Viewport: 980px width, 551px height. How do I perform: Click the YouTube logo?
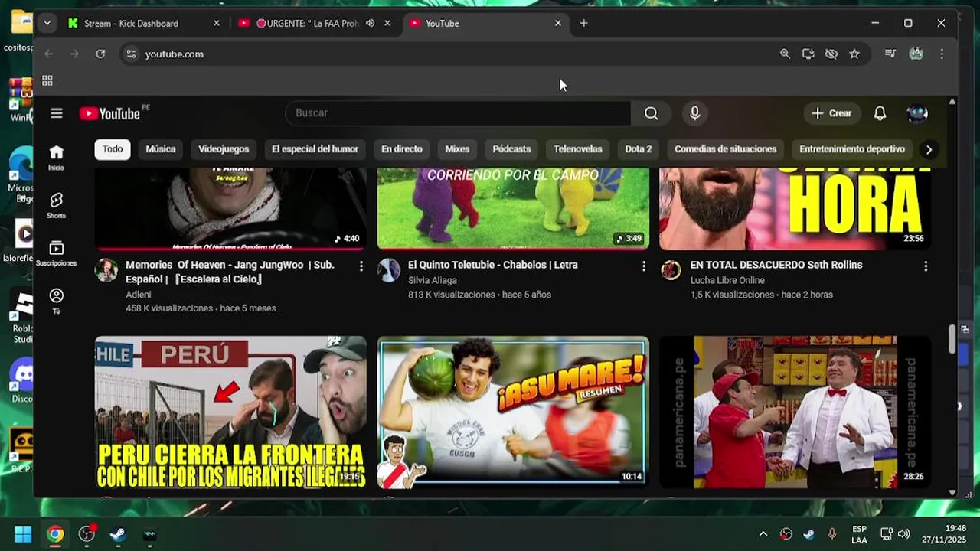[x=109, y=113]
